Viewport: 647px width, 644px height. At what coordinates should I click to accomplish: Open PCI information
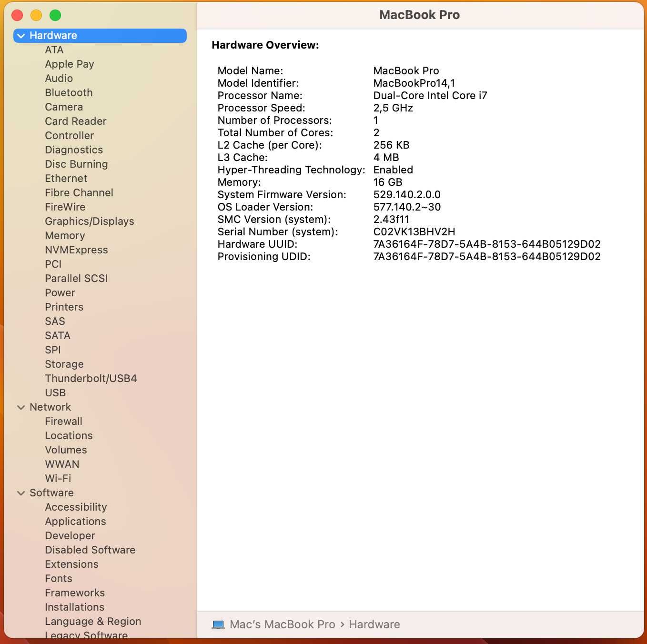coord(53,264)
